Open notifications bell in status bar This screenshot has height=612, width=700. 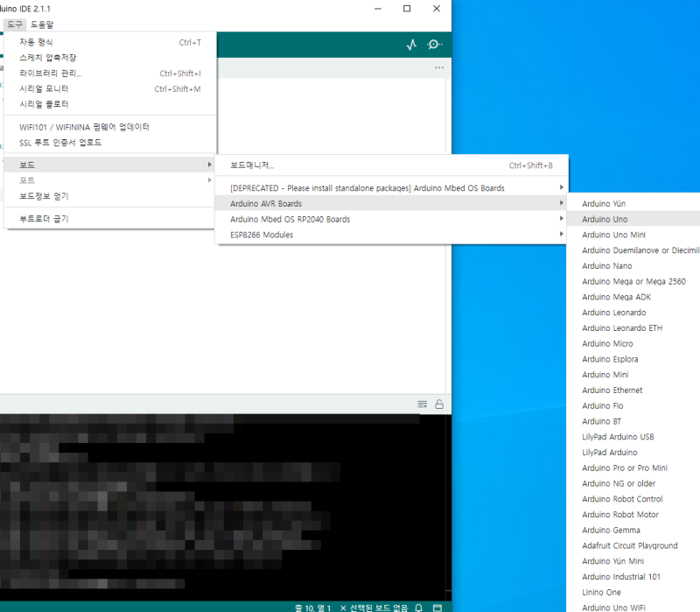coord(419,608)
